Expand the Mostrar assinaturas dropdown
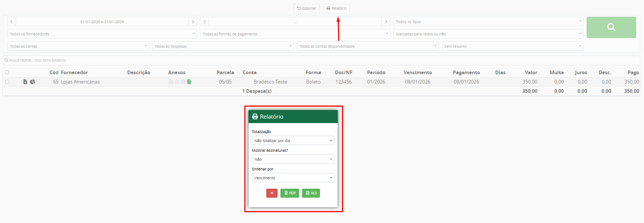This screenshot has width=644, height=223. [293, 159]
